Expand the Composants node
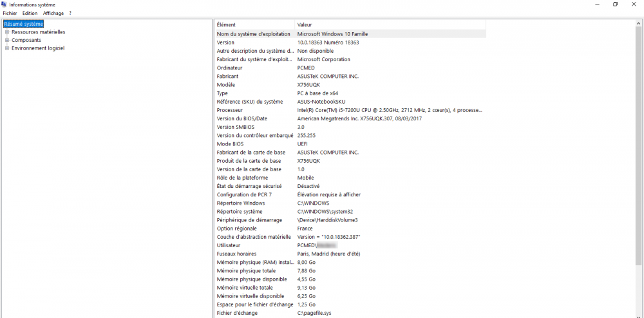Image resolution: width=644 pixels, height=318 pixels. [7, 40]
